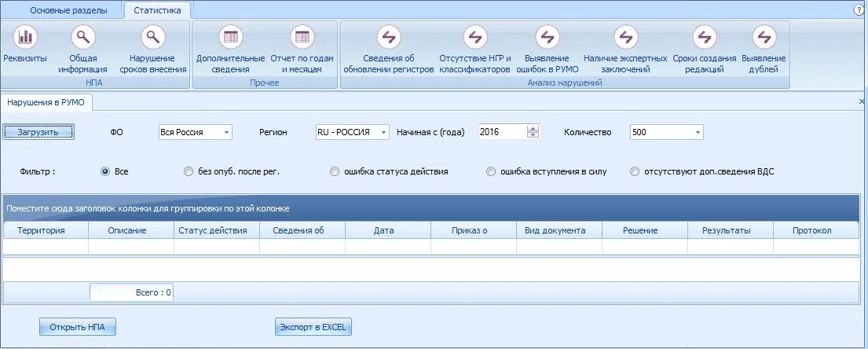This screenshot has height=349, width=868.
Task: Sort by Дата column header
Action: point(388,230)
